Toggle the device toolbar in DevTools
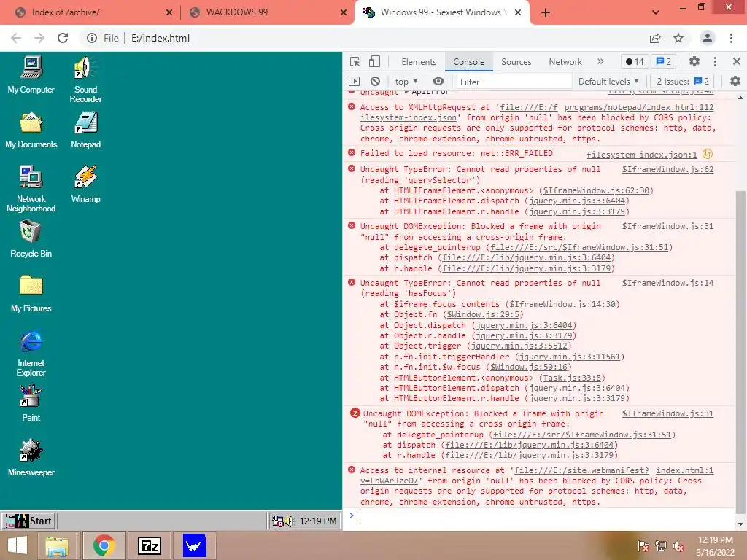The image size is (747, 560). (374, 61)
